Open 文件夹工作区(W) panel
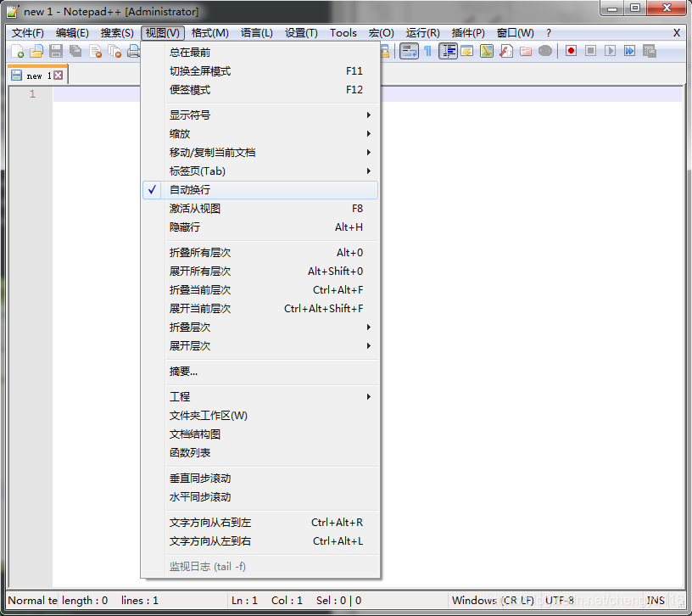 (x=260, y=416)
